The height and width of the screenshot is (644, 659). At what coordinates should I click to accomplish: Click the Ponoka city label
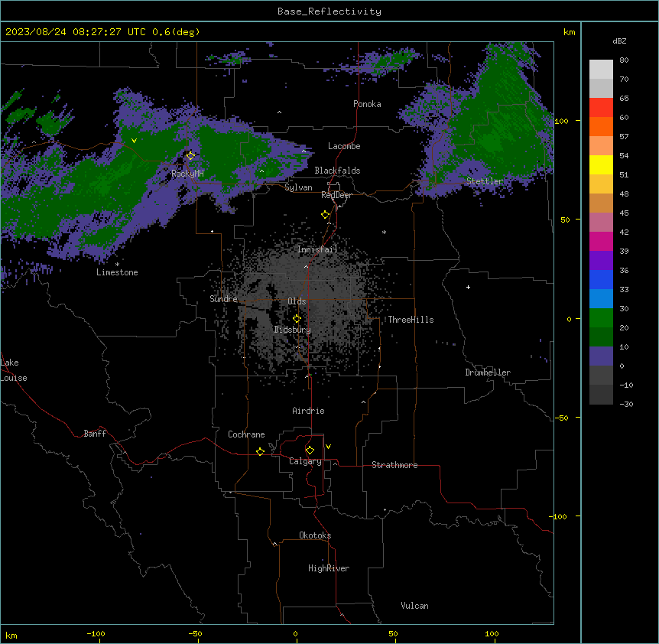tap(367, 104)
